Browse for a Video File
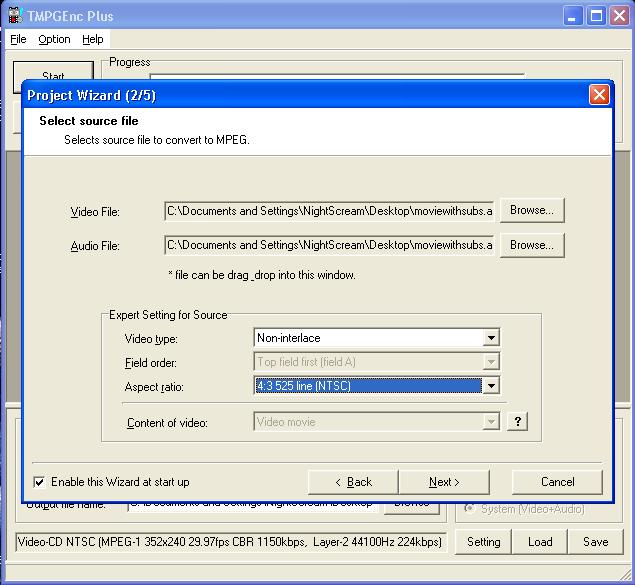Image resolution: width=635 pixels, height=585 pixels. 532,210
